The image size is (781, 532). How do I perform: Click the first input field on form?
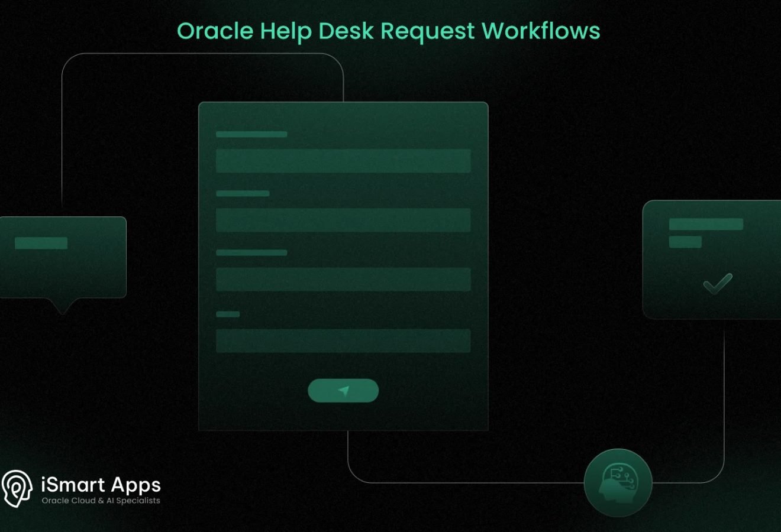coord(343,161)
